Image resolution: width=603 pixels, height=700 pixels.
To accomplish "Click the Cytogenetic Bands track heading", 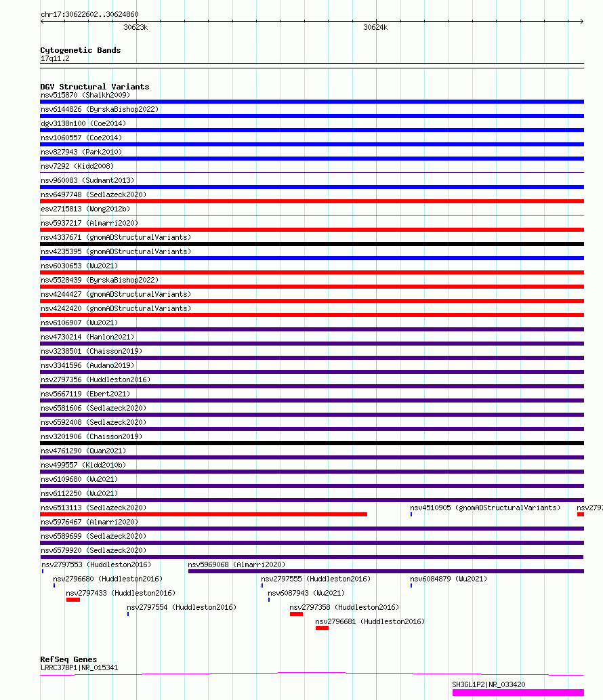I will (x=81, y=50).
